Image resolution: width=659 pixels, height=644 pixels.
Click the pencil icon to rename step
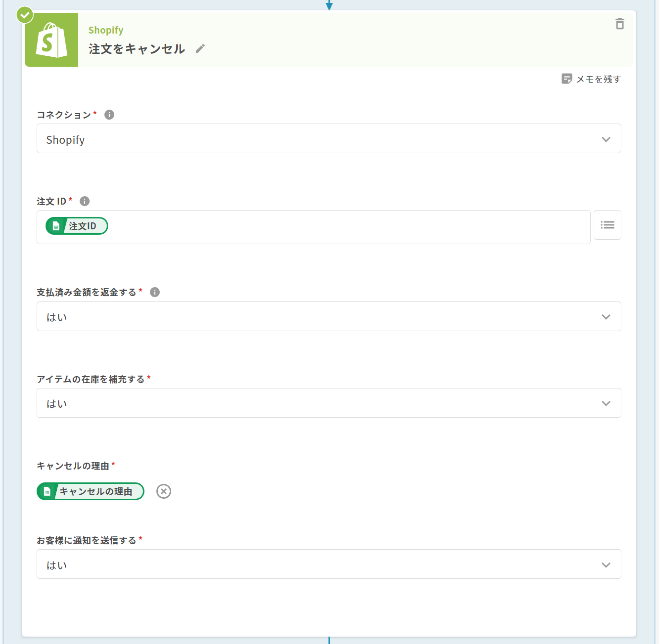pos(200,49)
